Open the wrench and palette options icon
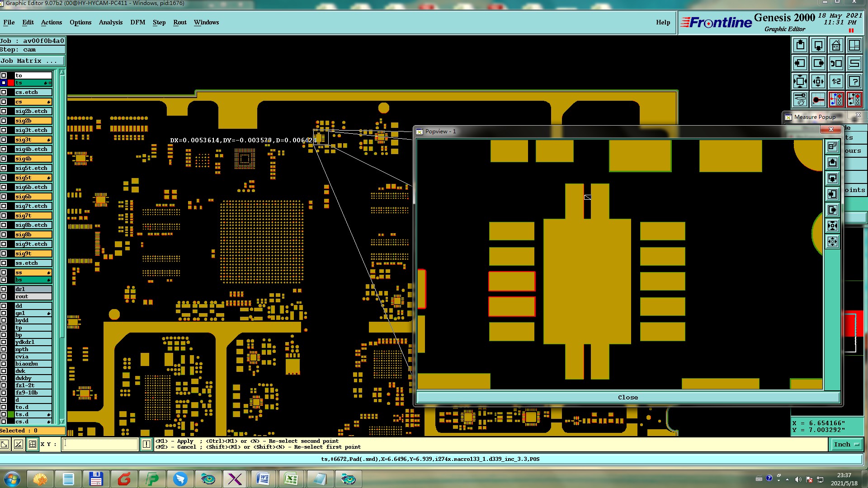Viewport: 868px width, 488px height. tap(800, 99)
